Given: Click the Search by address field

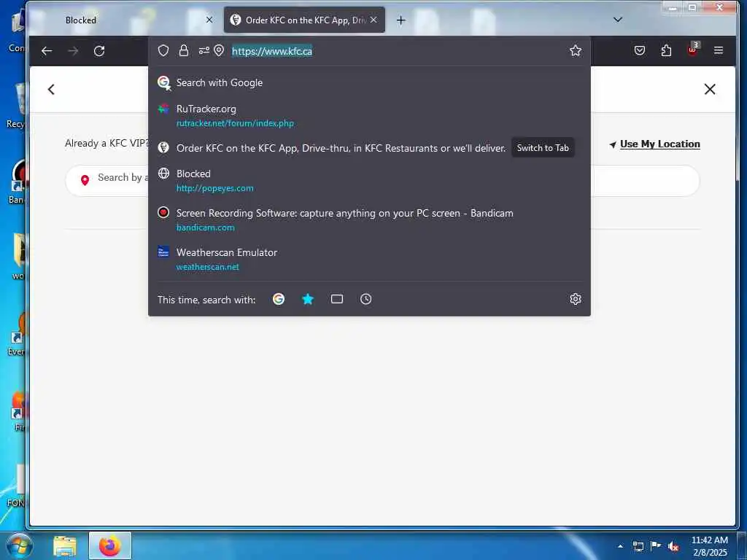Looking at the screenshot, I should pos(382,181).
